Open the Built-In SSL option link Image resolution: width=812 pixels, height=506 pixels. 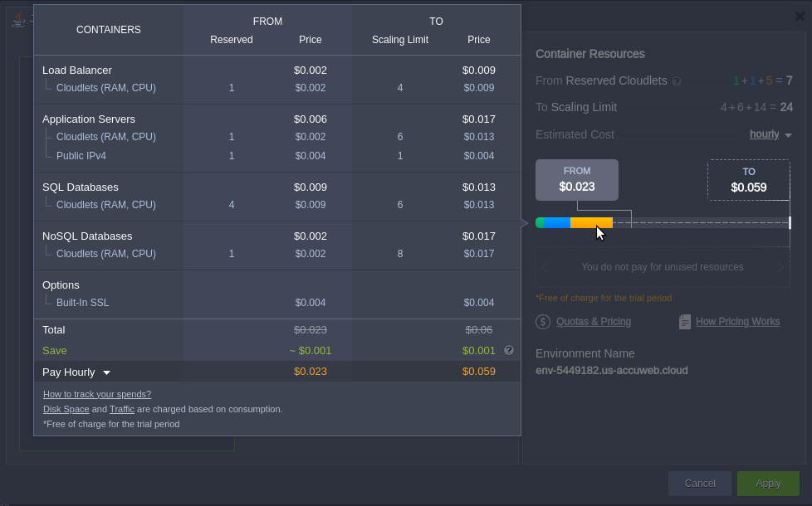(82, 302)
